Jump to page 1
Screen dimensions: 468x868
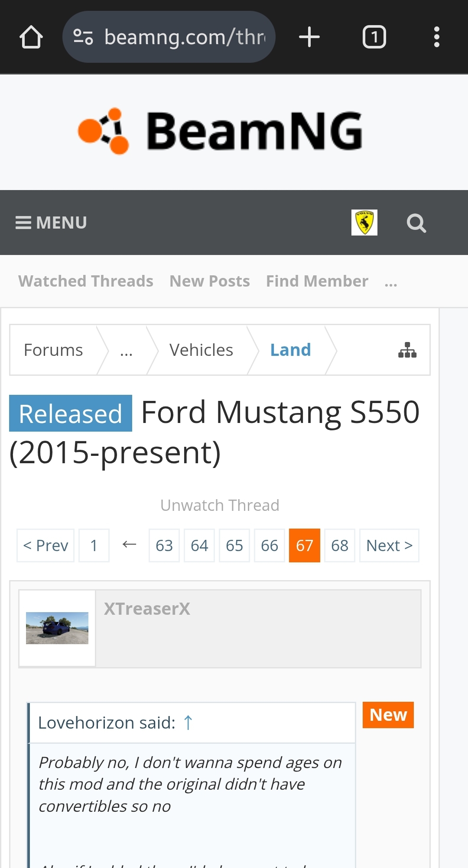pyautogui.click(x=94, y=545)
